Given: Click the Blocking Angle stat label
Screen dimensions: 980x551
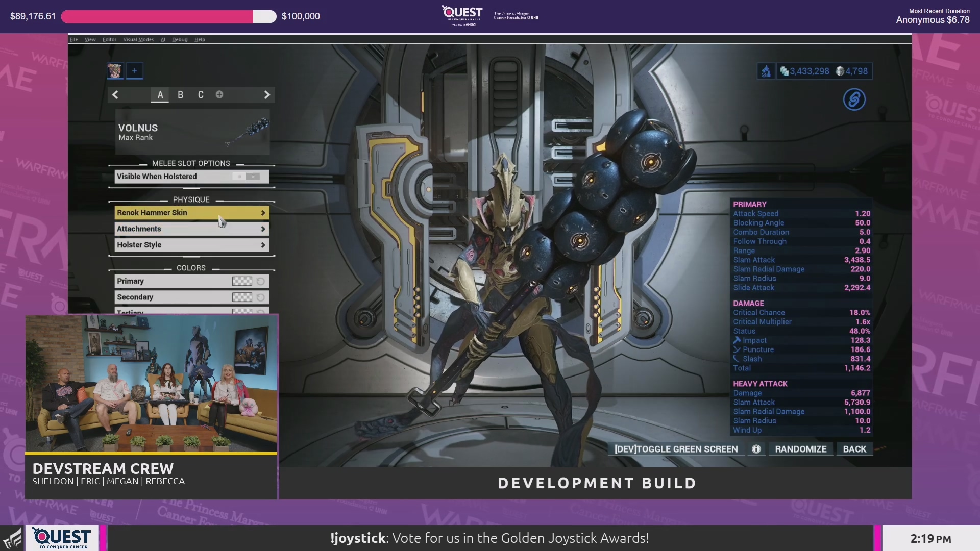Looking at the screenshot, I should pos(758,223).
